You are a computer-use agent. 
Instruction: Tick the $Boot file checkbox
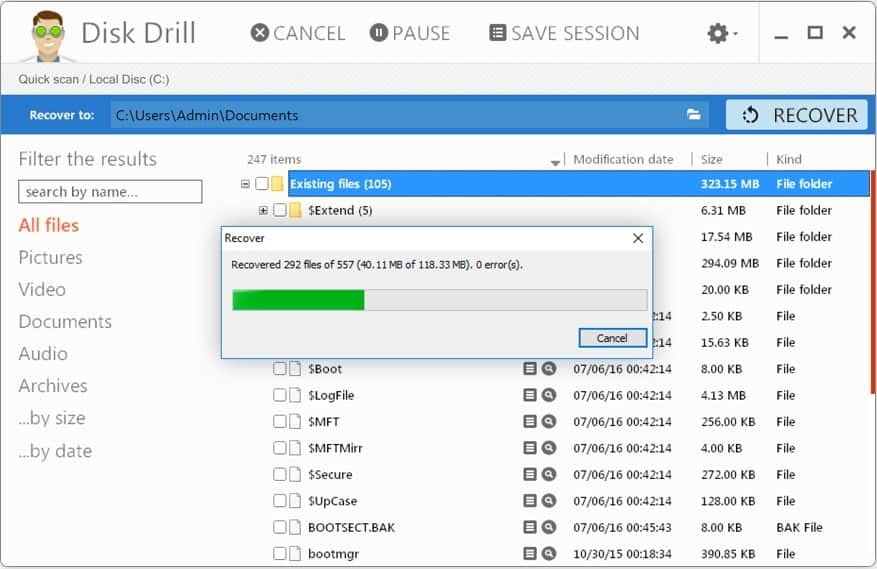[x=280, y=369]
